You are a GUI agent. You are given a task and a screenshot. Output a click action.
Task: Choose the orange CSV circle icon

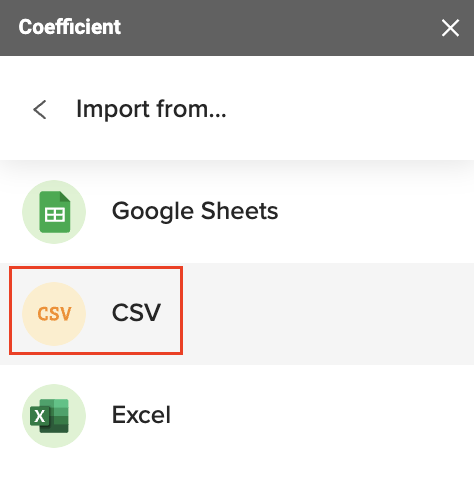(54, 314)
